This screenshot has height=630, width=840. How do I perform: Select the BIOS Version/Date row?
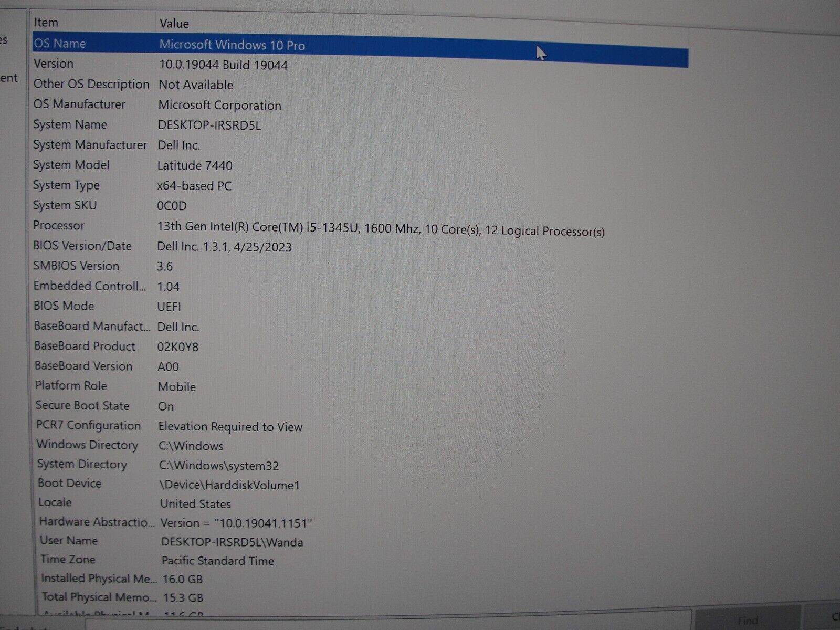click(x=82, y=246)
